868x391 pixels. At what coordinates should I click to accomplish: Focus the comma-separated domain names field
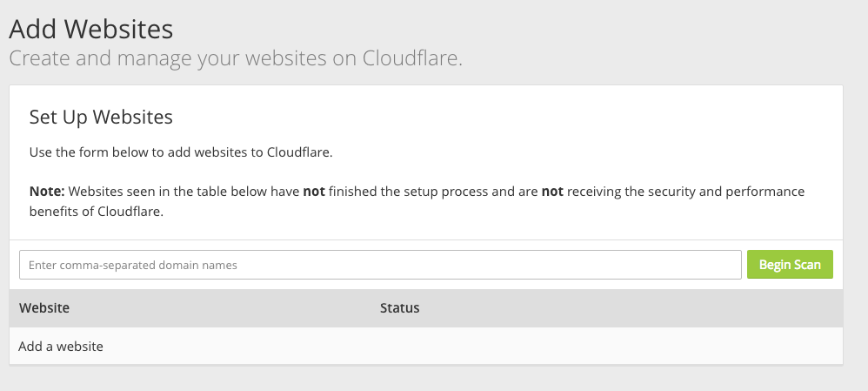[380, 265]
